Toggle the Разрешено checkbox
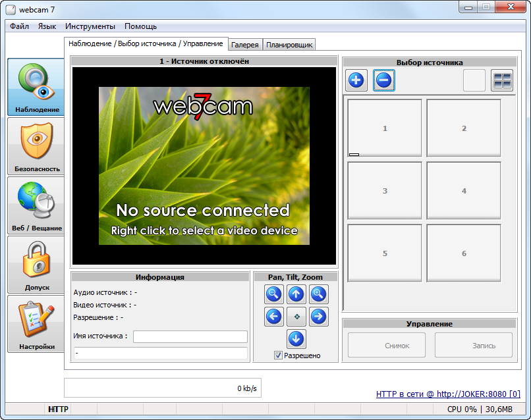Viewport: 531px width, 420px height. (x=279, y=355)
